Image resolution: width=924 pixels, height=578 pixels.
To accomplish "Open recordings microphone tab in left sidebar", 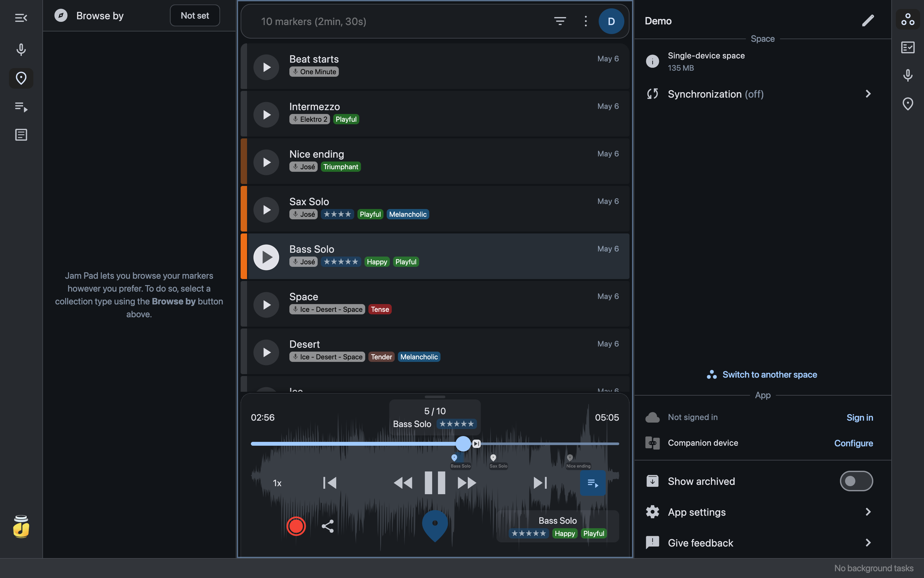I will pyautogui.click(x=21, y=50).
